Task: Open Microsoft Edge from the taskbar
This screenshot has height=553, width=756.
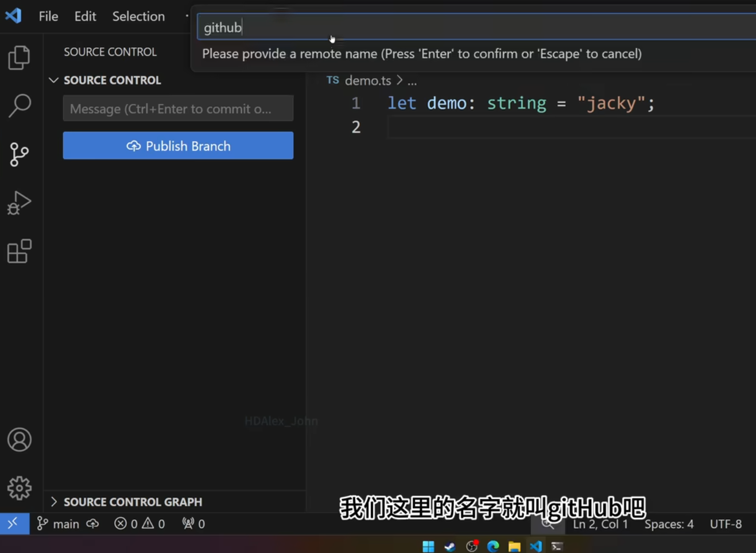Action: [x=493, y=546]
